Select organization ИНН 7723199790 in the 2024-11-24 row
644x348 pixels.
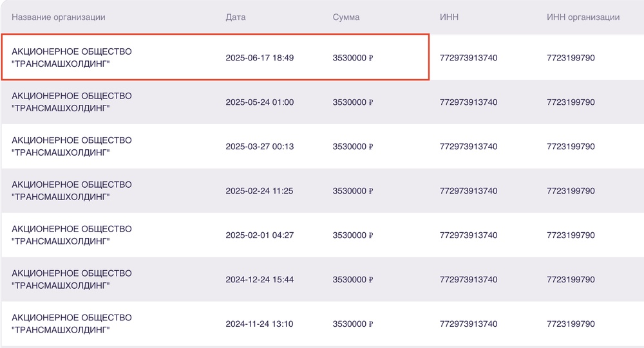tap(571, 324)
